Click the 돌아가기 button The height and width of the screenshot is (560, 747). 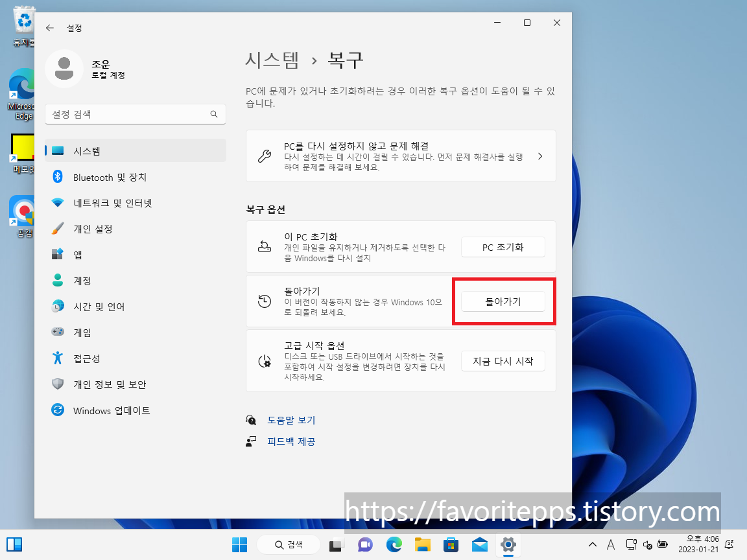tap(503, 301)
